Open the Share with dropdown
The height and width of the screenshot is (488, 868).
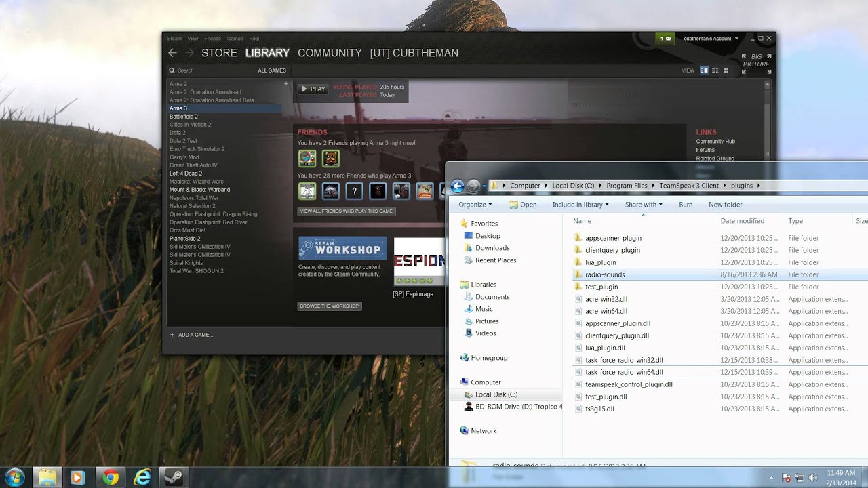click(644, 205)
